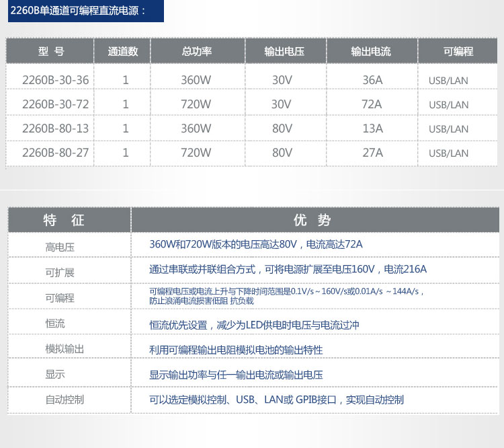Click the 模拟输出 feature label
This screenshot has height=448, width=504.
pos(65,348)
